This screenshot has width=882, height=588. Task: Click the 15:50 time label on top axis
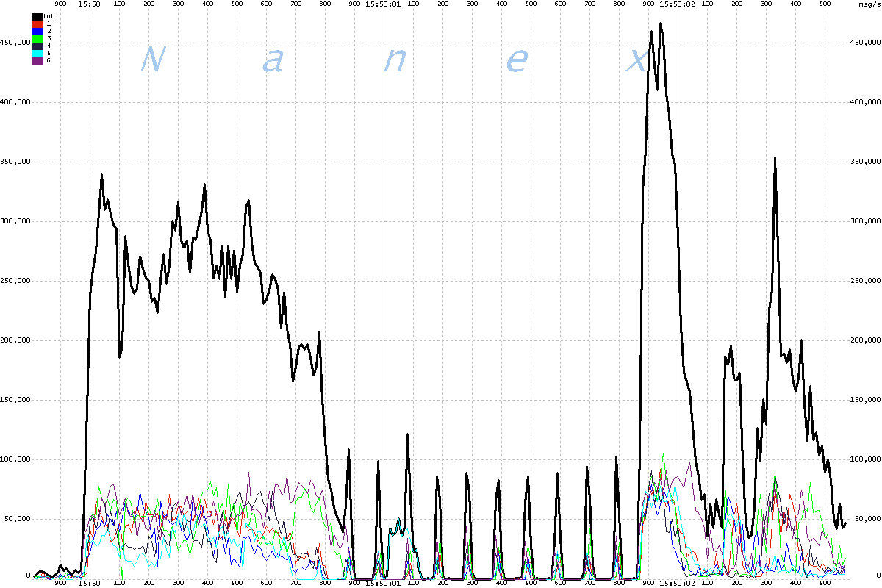coord(90,4)
